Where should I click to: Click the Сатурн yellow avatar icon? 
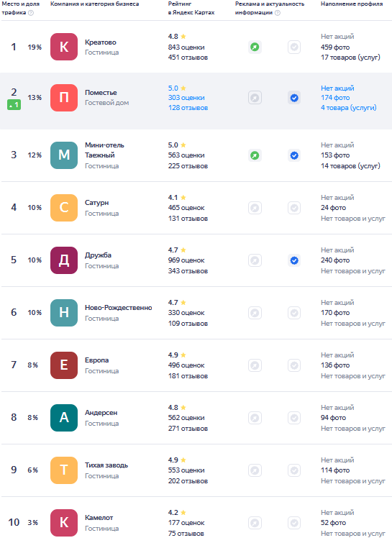pos(64,208)
